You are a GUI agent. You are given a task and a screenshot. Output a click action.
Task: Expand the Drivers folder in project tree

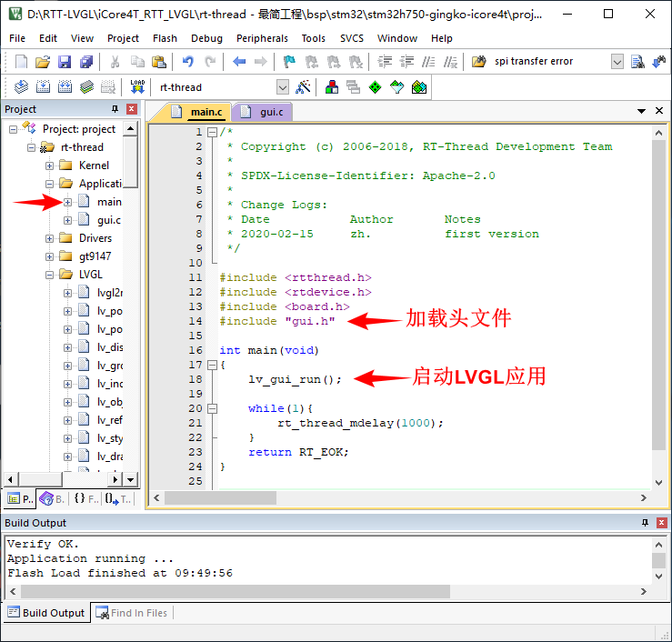pyautogui.click(x=49, y=238)
